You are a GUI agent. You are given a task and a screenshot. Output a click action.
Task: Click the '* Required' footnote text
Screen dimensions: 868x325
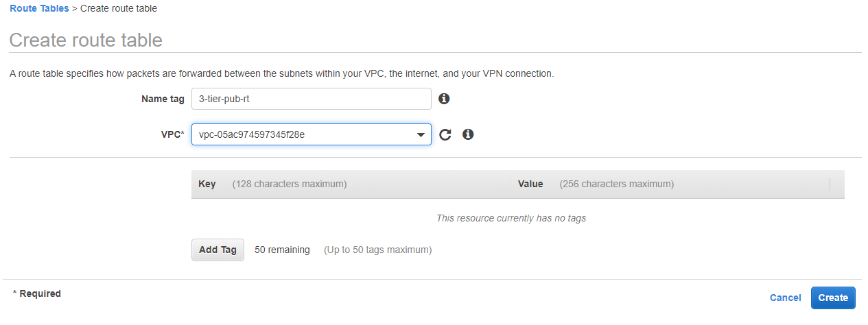tap(37, 293)
